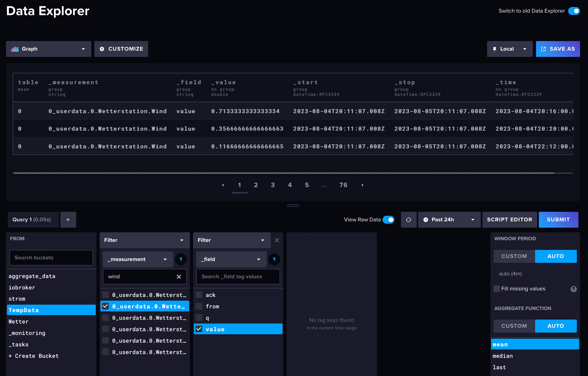This screenshot has width=588, height=376.
Task: Clear the wind search text
Action: 179,276
